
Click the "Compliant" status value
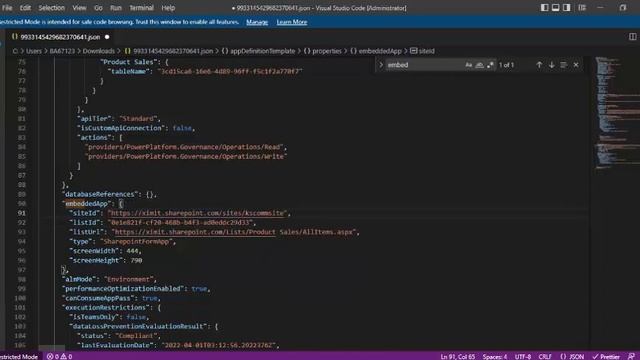coord(136,336)
